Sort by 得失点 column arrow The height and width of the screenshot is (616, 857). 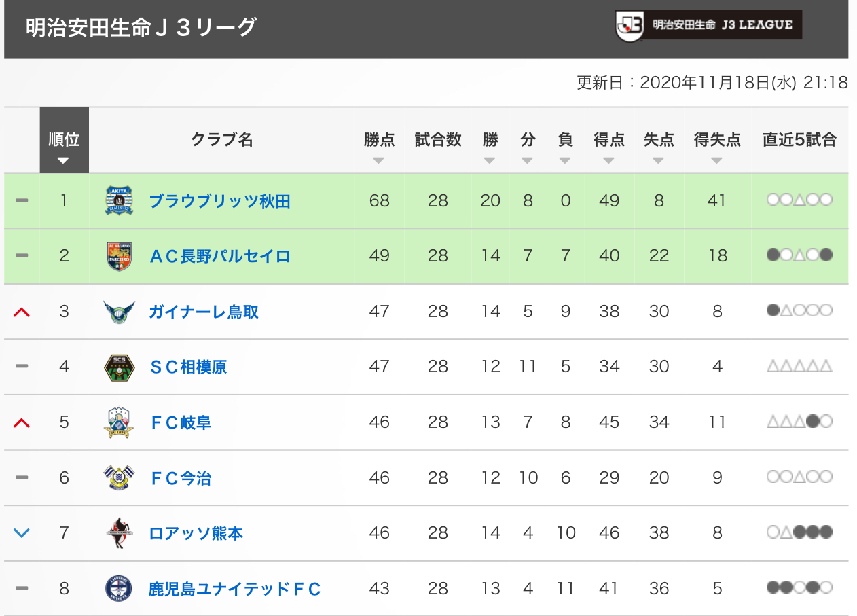click(716, 161)
